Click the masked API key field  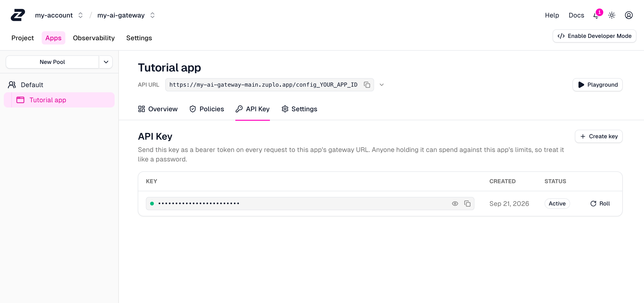tap(310, 204)
